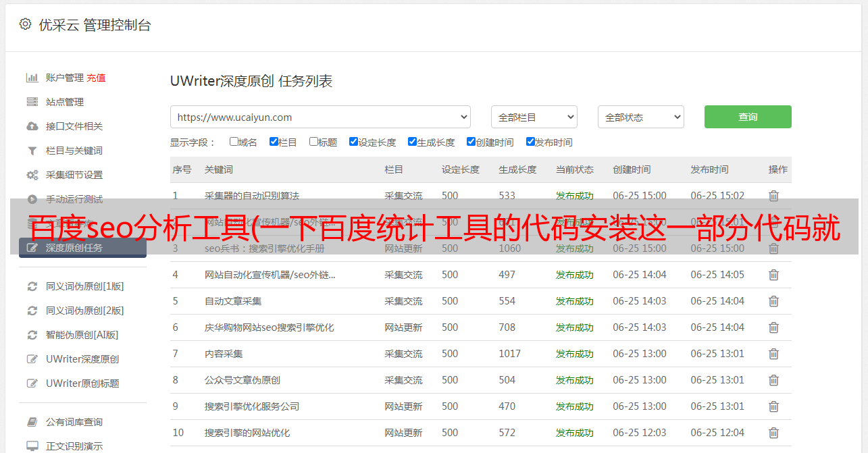The height and width of the screenshot is (453, 868).
Task: Toggle the 发布时间 field checkbox
Action: [530, 142]
